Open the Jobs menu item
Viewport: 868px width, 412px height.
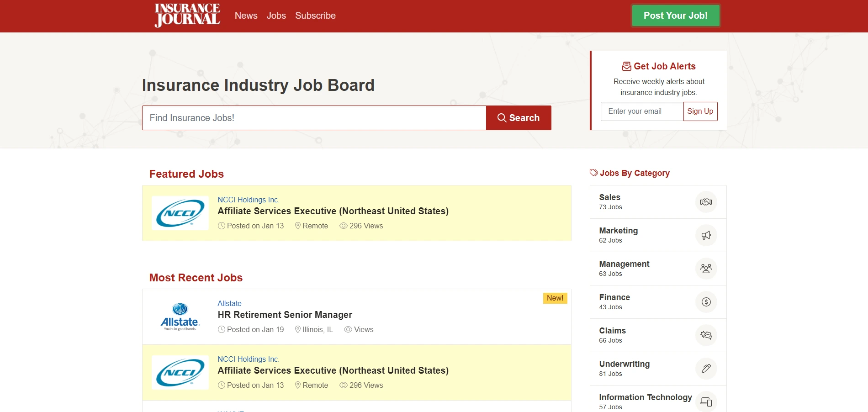[x=276, y=16]
